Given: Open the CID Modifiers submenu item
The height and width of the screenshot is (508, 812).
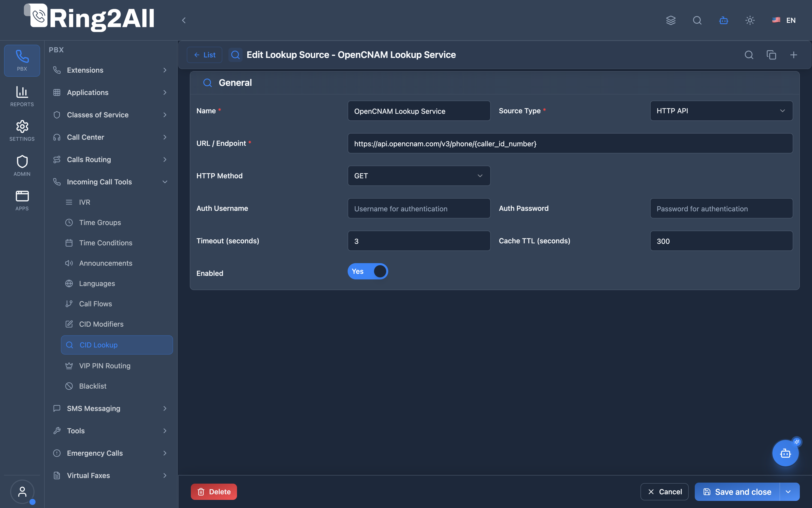Looking at the screenshot, I should 117,324.
